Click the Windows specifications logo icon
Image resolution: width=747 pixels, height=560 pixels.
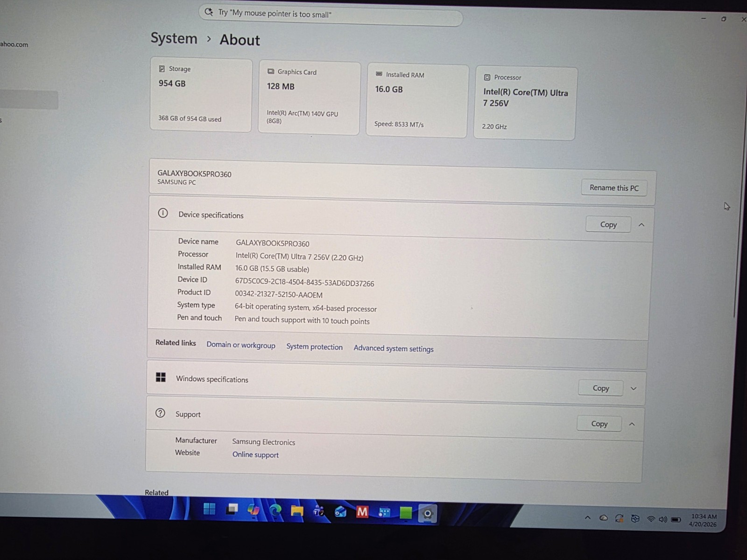pos(161,377)
